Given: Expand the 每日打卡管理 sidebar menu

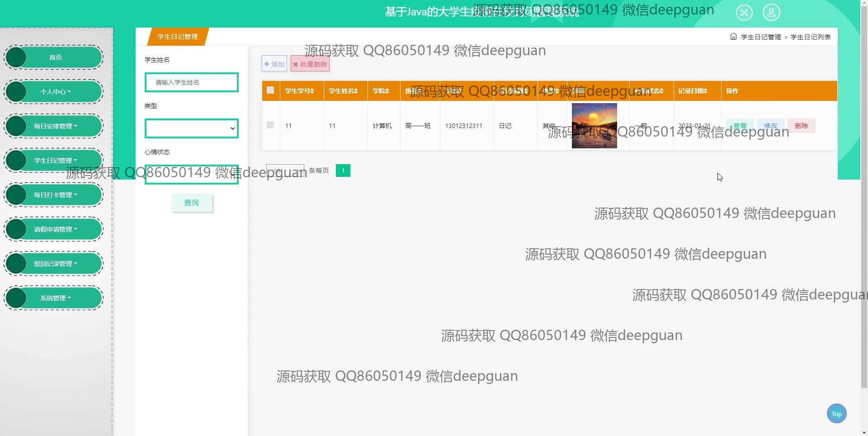Looking at the screenshot, I should (55, 195).
